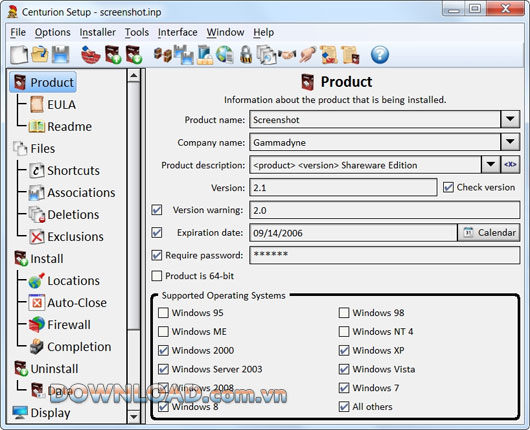Screen dimensions: 530x430
Task: Uncheck the All others checkbox
Action: 344,407
